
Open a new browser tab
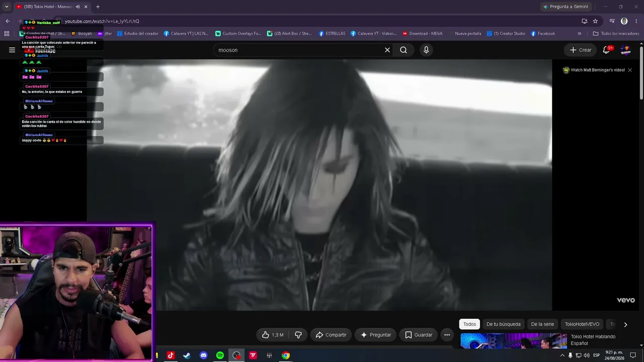[x=98, y=7]
